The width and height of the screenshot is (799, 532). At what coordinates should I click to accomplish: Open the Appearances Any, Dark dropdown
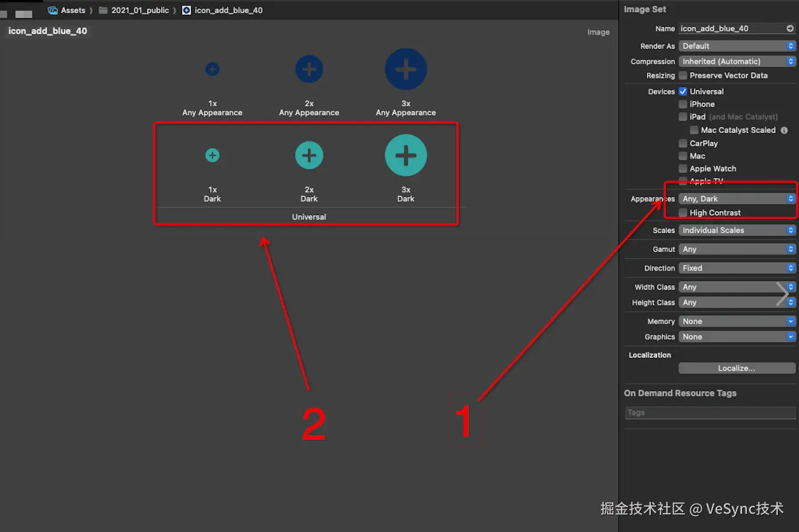(737, 199)
